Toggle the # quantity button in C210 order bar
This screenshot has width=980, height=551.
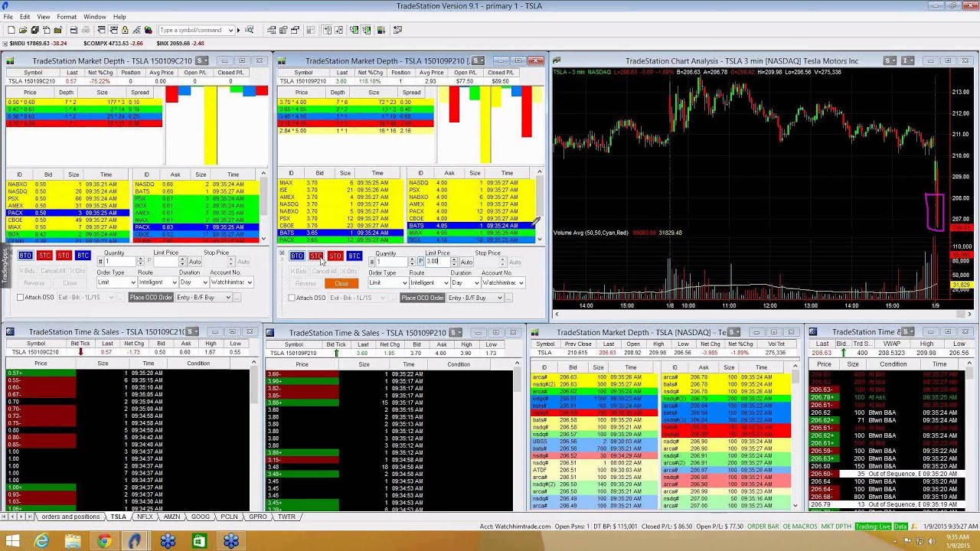(x=100, y=262)
